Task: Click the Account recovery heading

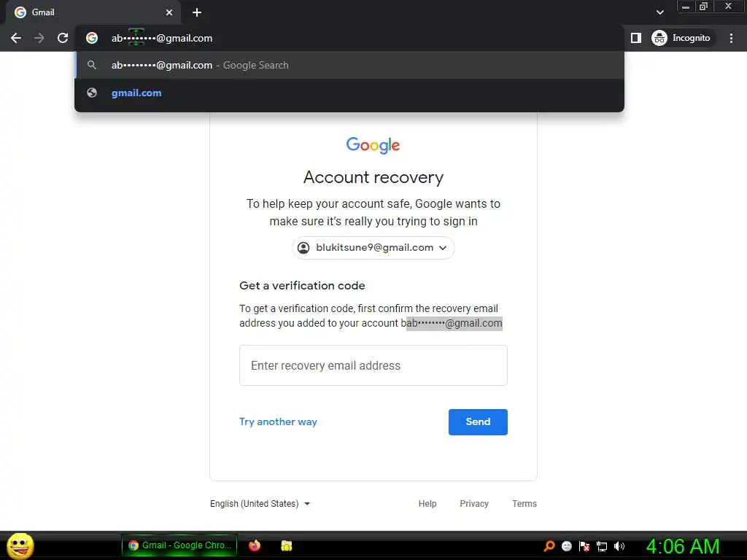Action: 373,177
